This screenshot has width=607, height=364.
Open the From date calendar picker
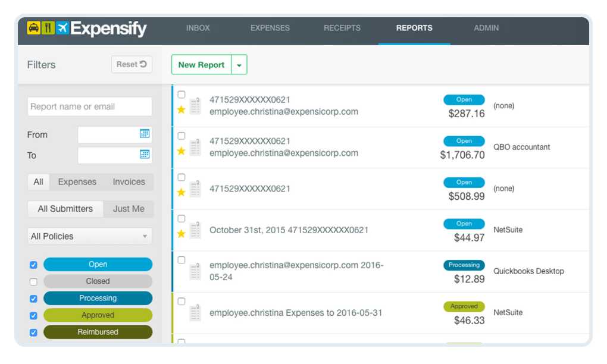(145, 134)
